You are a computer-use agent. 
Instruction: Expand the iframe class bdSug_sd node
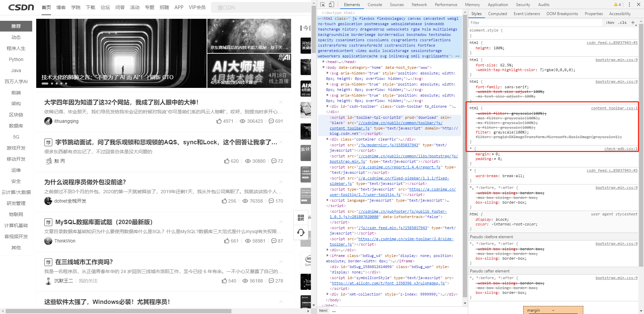(x=328, y=256)
